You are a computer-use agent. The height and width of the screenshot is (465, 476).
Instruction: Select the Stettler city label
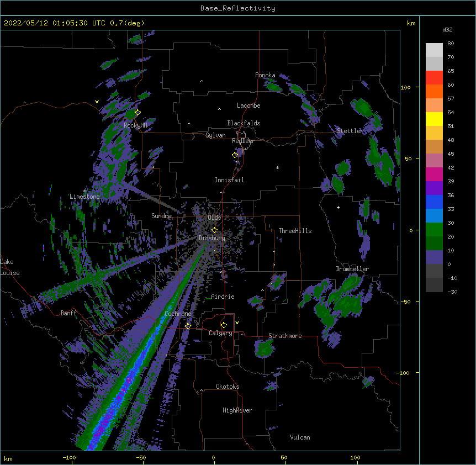350,131
